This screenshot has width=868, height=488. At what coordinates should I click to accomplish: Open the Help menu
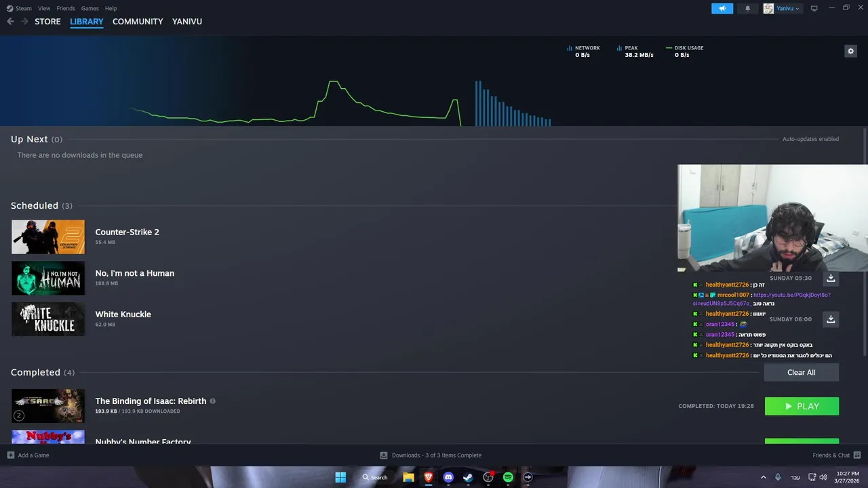pyautogui.click(x=111, y=8)
